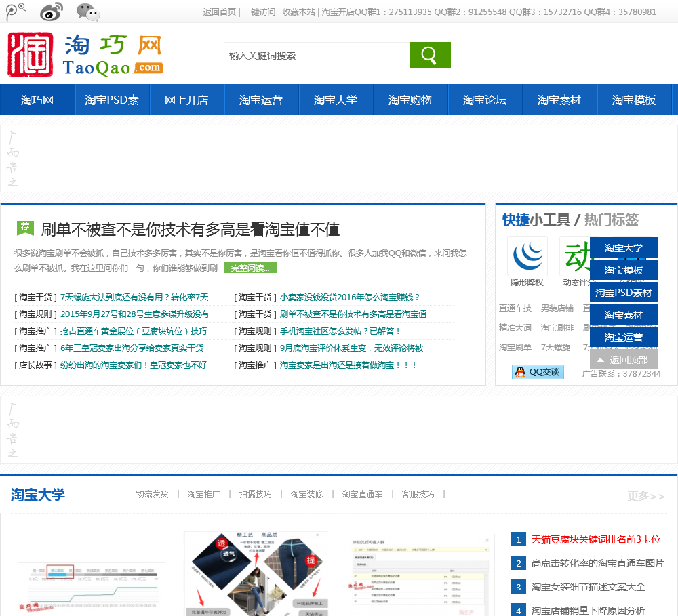The height and width of the screenshot is (616, 678).
Task: Open the Sina Weibo icon link
Action: pyautogui.click(x=52, y=12)
